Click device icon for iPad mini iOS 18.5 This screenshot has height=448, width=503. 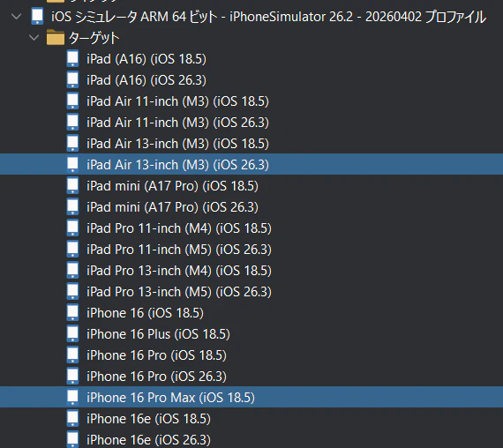(72, 186)
